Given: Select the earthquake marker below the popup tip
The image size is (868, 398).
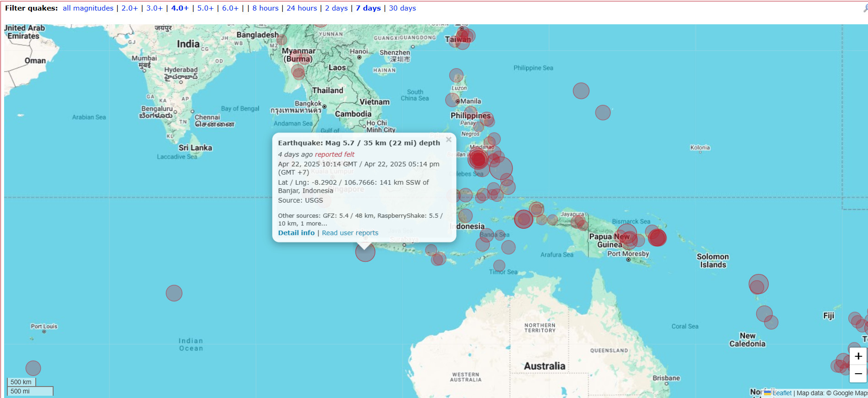Looking at the screenshot, I should coord(365,252).
